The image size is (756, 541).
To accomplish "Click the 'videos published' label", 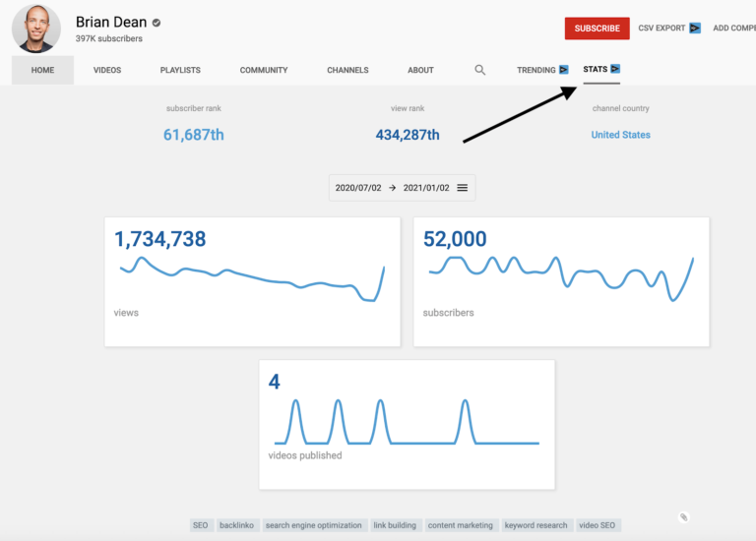I will click(x=305, y=455).
